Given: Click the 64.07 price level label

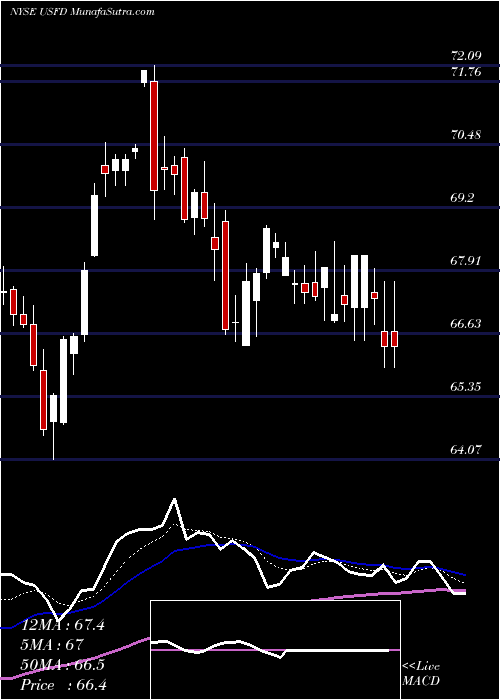Looking at the screenshot, I should pos(466,450).
